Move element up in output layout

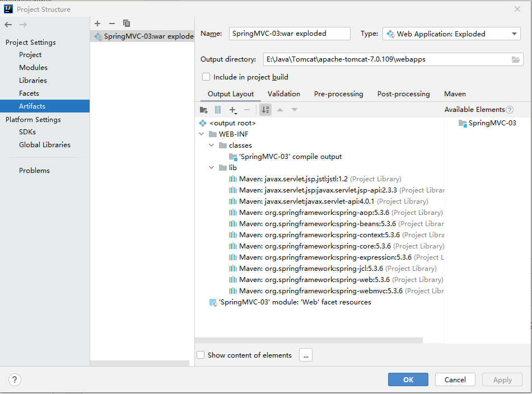pyautogui.click(x=280, y=110)
